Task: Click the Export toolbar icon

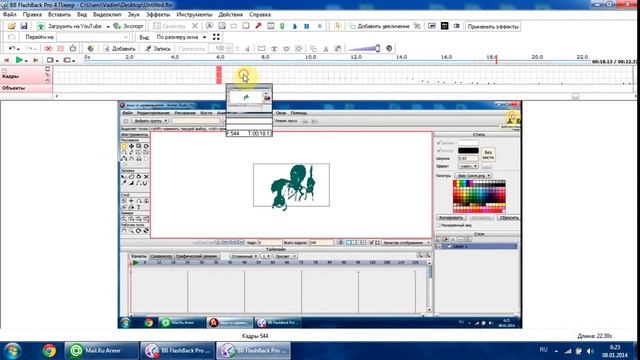Action: pyautogui.click(x=117, y=26)
